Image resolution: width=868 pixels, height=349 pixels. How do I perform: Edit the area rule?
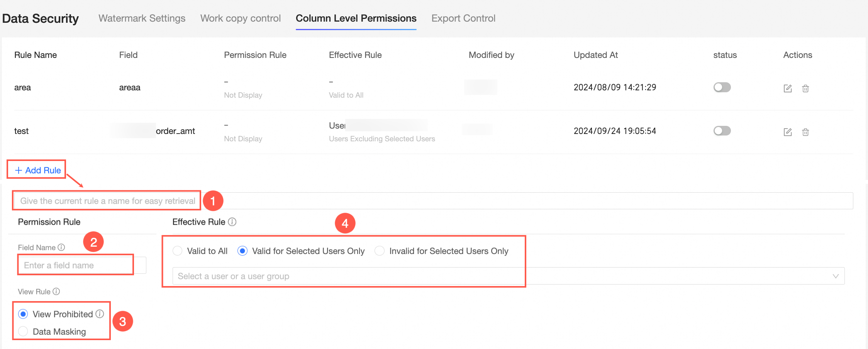tap(788, 88)
